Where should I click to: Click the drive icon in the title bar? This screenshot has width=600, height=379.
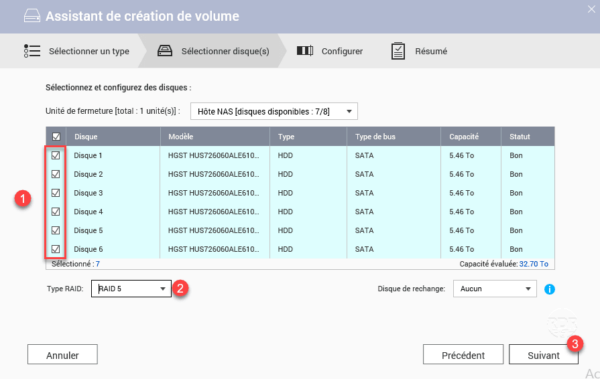[x=32, y=16]
